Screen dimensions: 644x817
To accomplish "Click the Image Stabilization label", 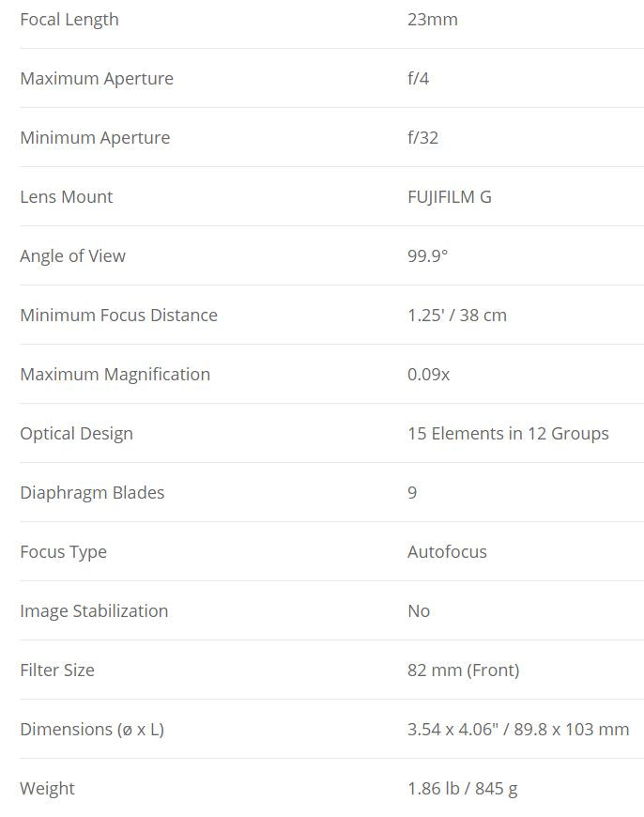I will [x=94, y=611].
